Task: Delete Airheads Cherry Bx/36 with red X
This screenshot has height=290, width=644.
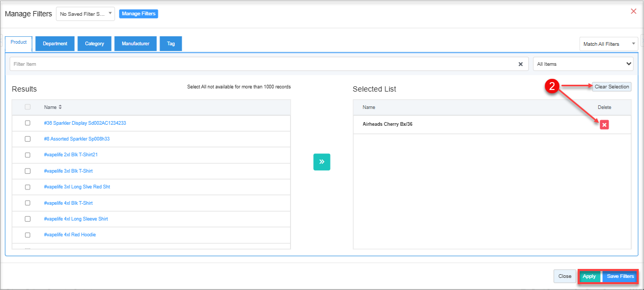Action: 604,125
